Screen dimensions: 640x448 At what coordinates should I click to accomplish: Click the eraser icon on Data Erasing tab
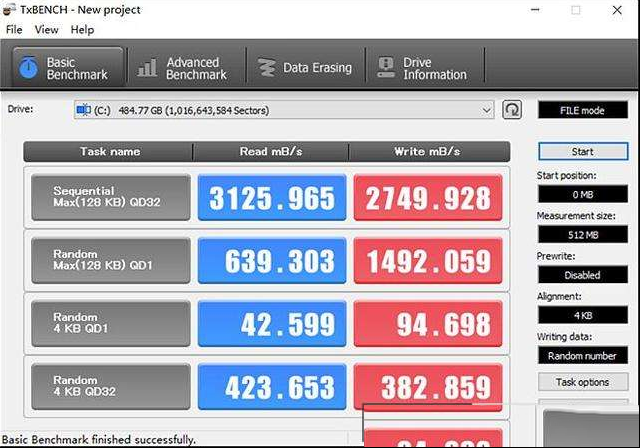coord(267,68)
